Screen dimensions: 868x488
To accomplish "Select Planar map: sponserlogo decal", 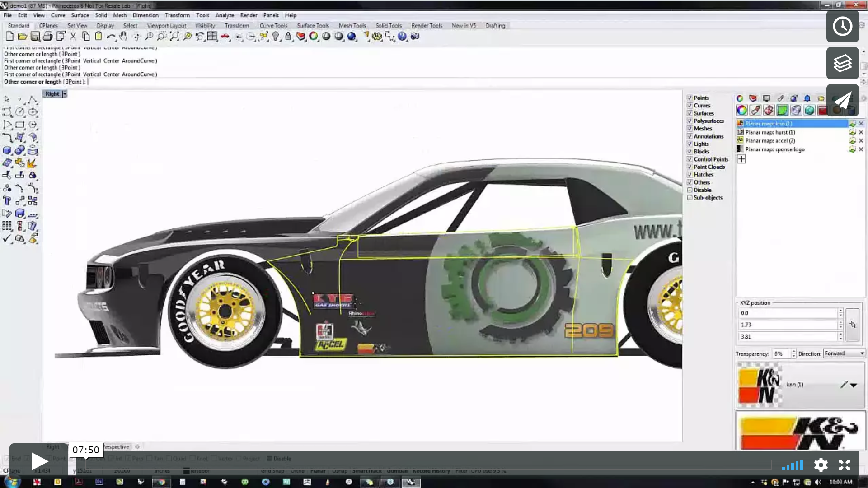I will 792,149.
